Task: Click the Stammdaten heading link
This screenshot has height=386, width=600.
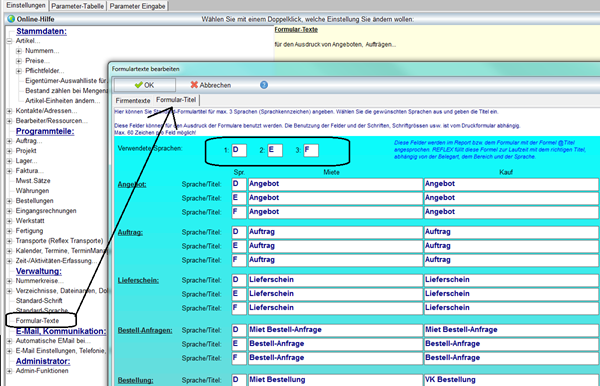Action: 41,31
